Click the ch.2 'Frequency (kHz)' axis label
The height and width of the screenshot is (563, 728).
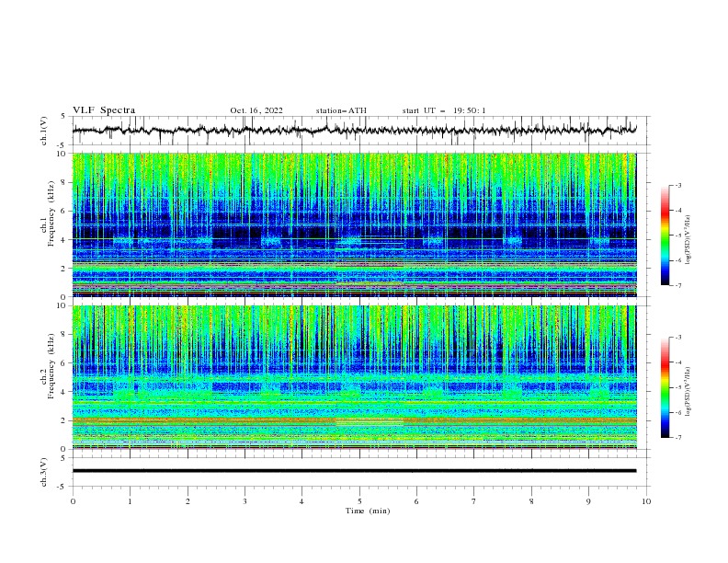coord(51,366)
